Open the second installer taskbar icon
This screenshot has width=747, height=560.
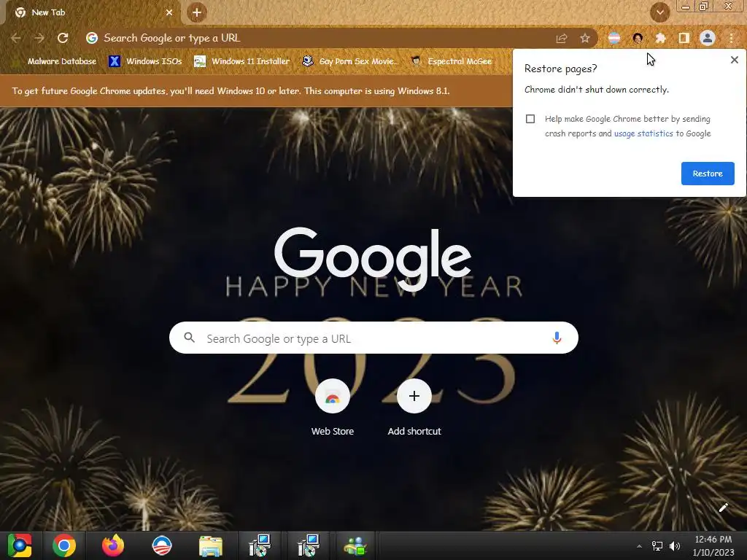[308, 545]
